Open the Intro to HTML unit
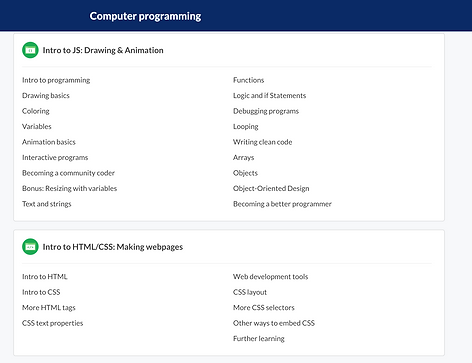 coord(45,277)
